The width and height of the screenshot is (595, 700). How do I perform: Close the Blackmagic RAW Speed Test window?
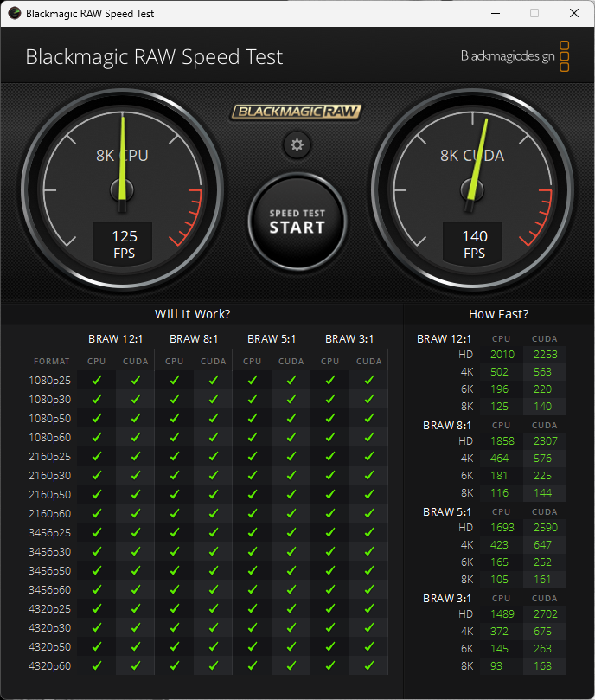click(x=574, y=13)
